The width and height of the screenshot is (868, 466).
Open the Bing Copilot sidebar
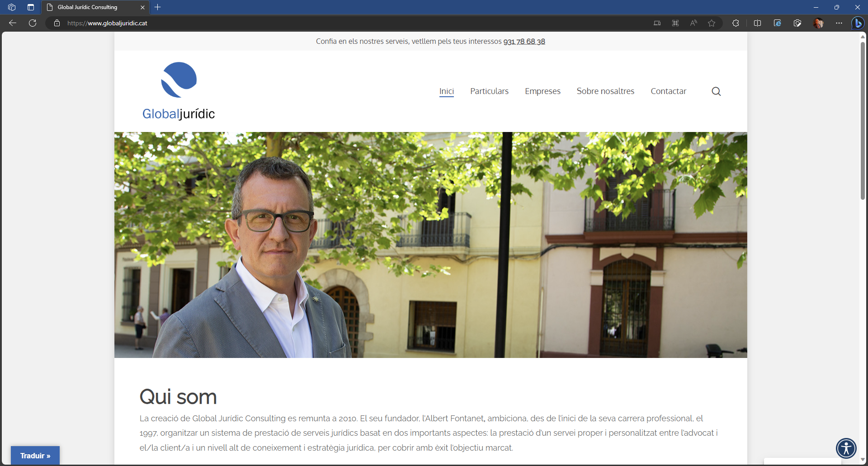tap(858, 23)
